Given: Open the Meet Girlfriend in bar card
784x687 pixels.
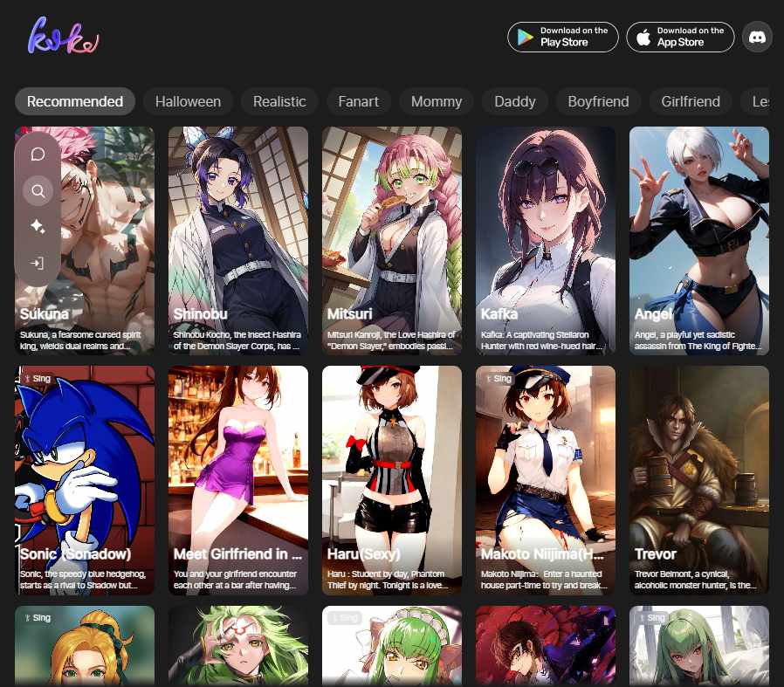Looking at the screenshot, I should [238, 480].
